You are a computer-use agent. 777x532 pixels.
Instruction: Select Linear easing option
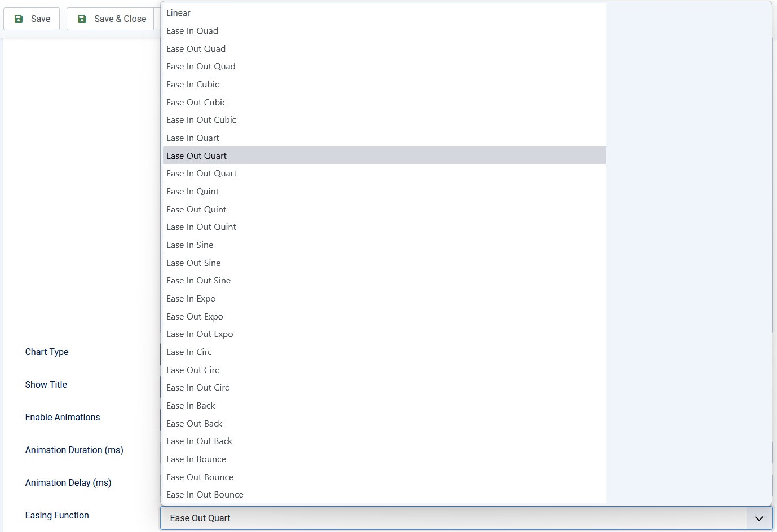click(179, 13)
